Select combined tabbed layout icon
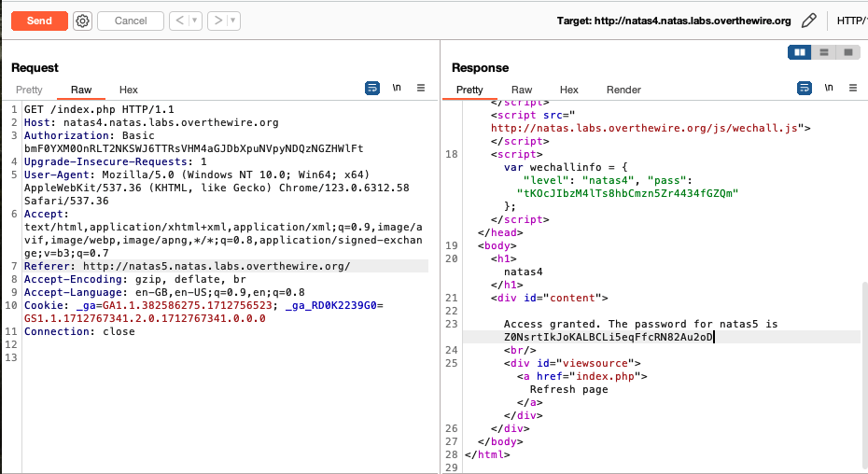Image resolution: width=868 pixels, height=474 pixels. [848, 52]
